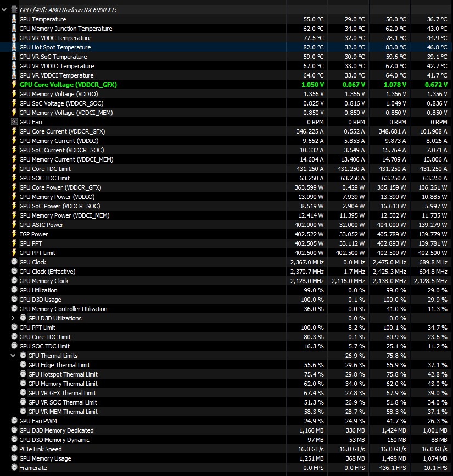Click lightning icon beside GPU Core Current

14,131
